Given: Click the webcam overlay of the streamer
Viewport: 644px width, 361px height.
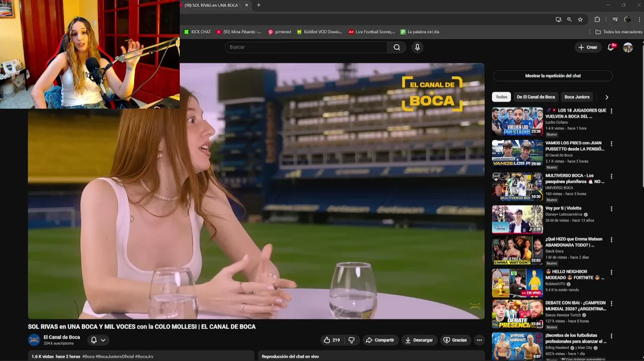Looking at the screenshot, I should (x=90, y=54).
